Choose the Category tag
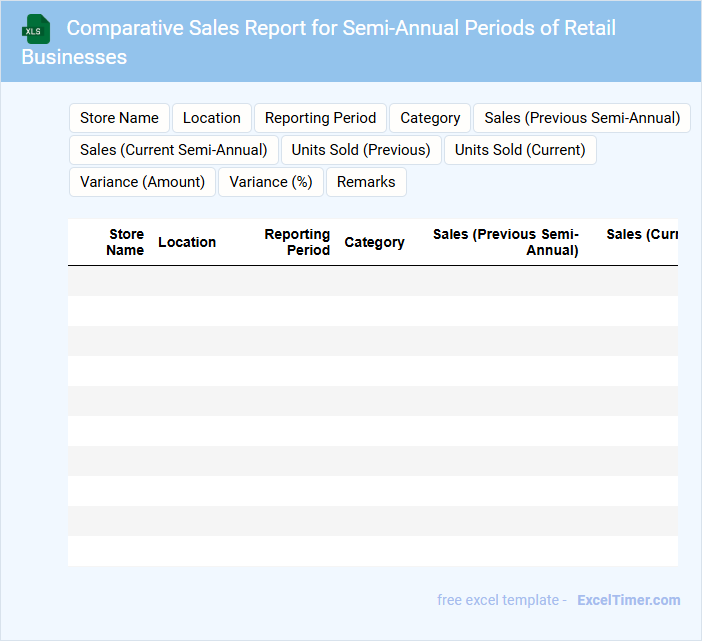Viewport: 702px width, 641px height. 430,118
